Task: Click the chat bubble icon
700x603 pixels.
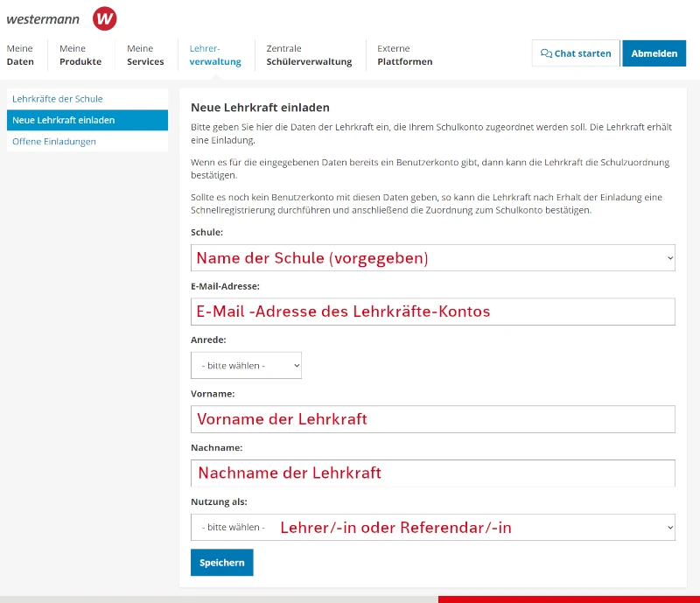Action: [546, 53]
